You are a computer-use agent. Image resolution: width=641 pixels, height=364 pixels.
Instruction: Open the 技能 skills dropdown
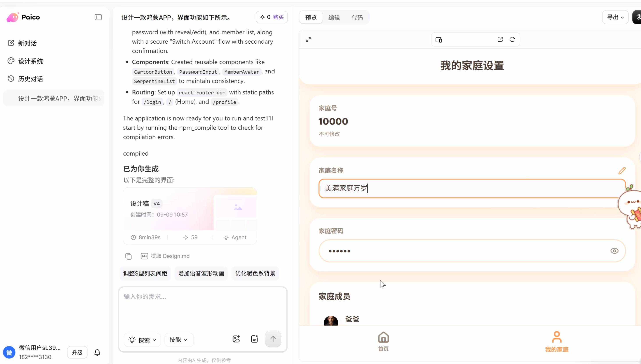179,340
